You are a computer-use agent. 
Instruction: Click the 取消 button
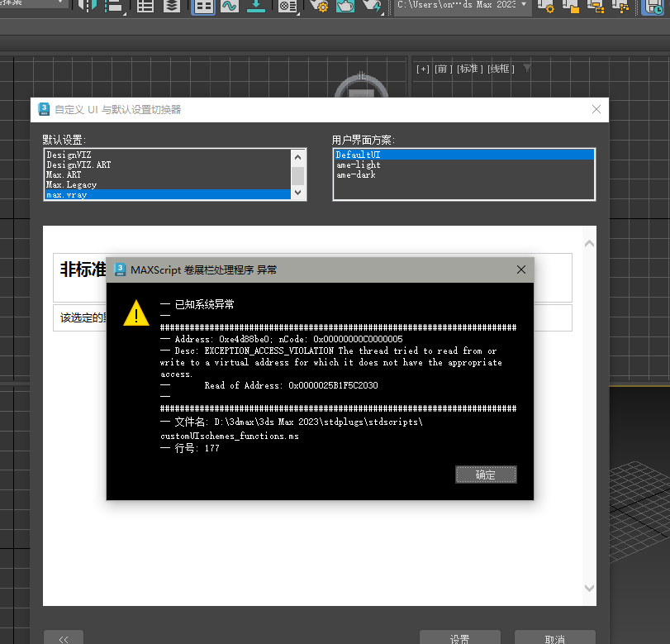click(x=554, y=638)
